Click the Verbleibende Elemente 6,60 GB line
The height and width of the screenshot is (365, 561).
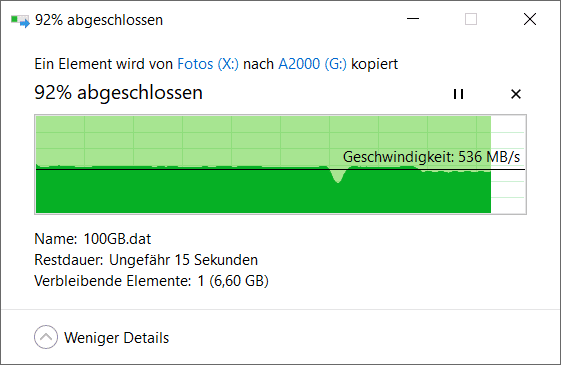point(151,281)
